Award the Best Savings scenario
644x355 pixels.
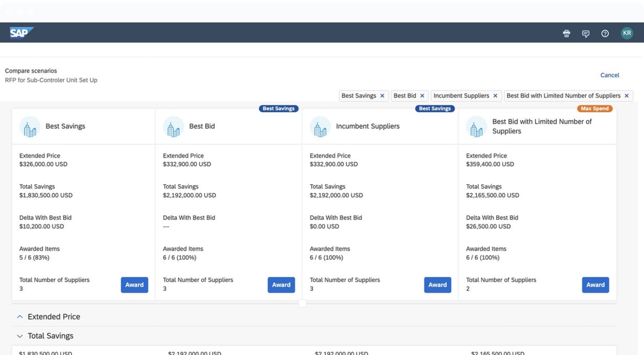point(134,285)
